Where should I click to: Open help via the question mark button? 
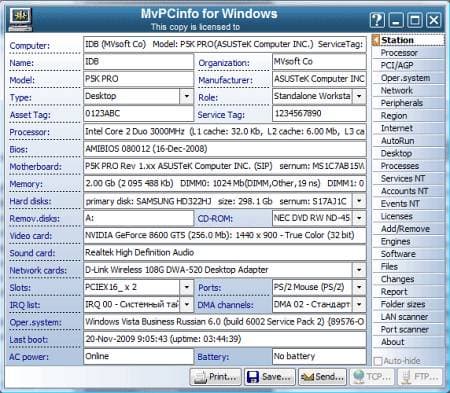(x=377, y=20)
